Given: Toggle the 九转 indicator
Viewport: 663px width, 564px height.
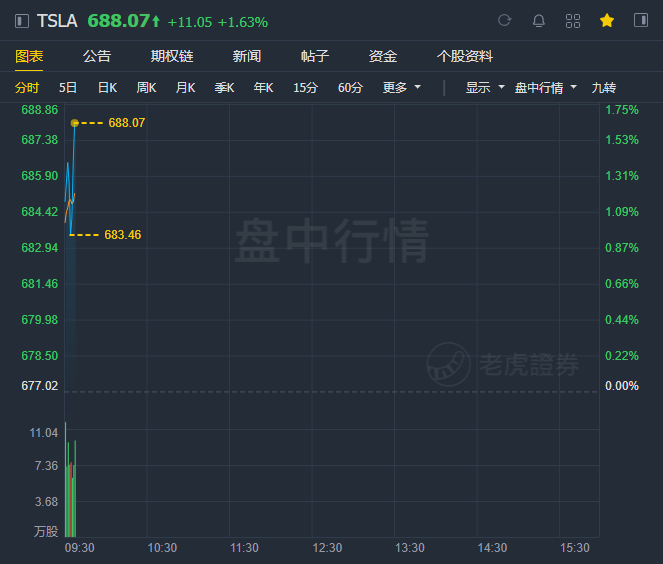Looking at the screenshot, I should [x=604, y=88].
